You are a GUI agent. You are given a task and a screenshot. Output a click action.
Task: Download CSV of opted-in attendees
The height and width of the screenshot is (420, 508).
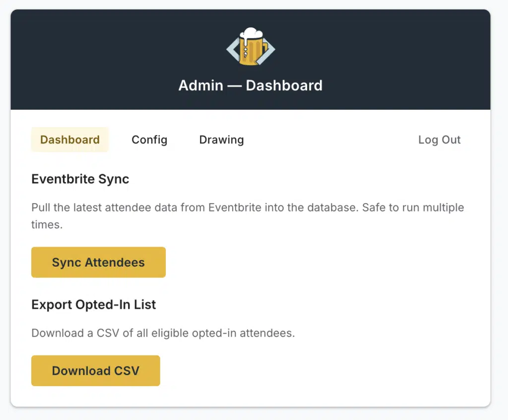[96, 371]
